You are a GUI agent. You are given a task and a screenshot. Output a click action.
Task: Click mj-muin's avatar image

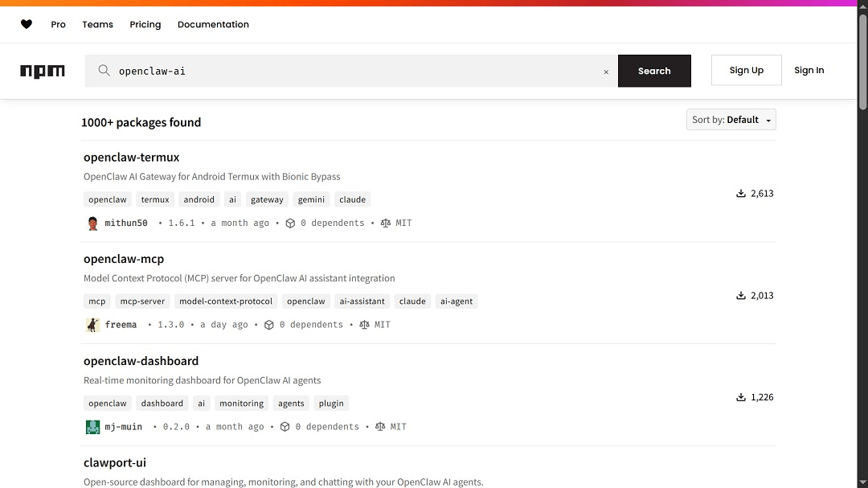pos(92,426)
